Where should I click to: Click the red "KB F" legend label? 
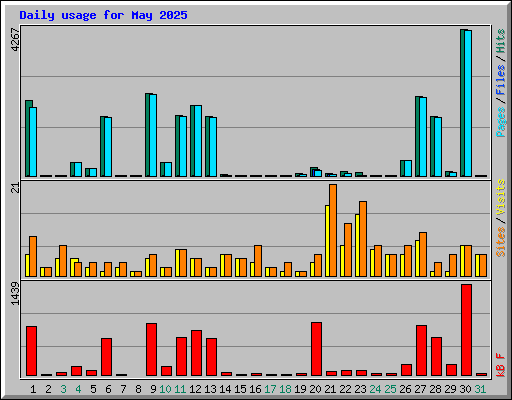501,365
